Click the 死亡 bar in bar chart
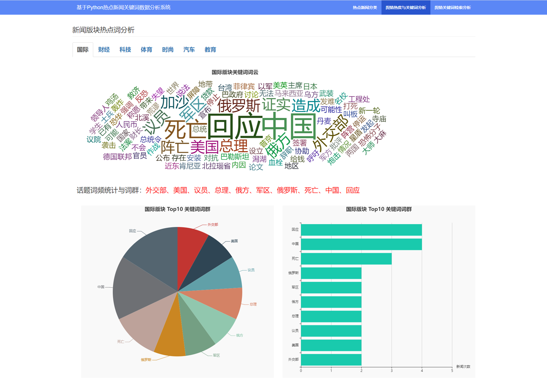Screen dimensions: 547x392 (346, 259)
